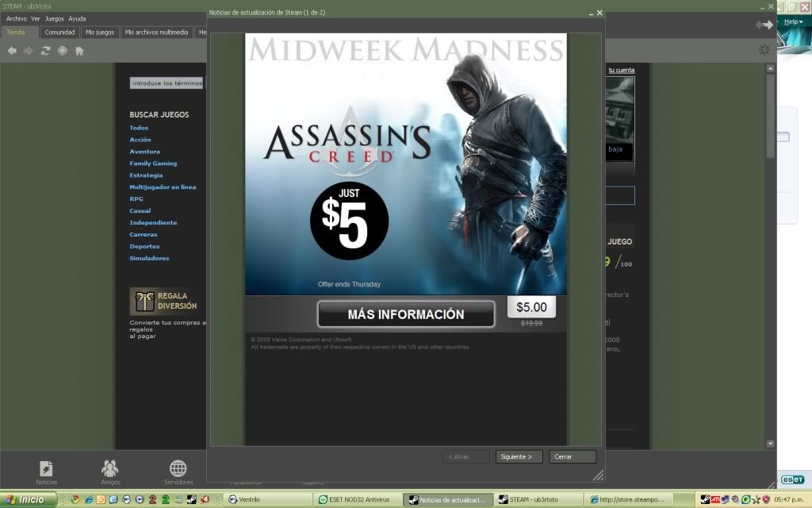
Task: Browse Todos games category
Action: (139, 128)
